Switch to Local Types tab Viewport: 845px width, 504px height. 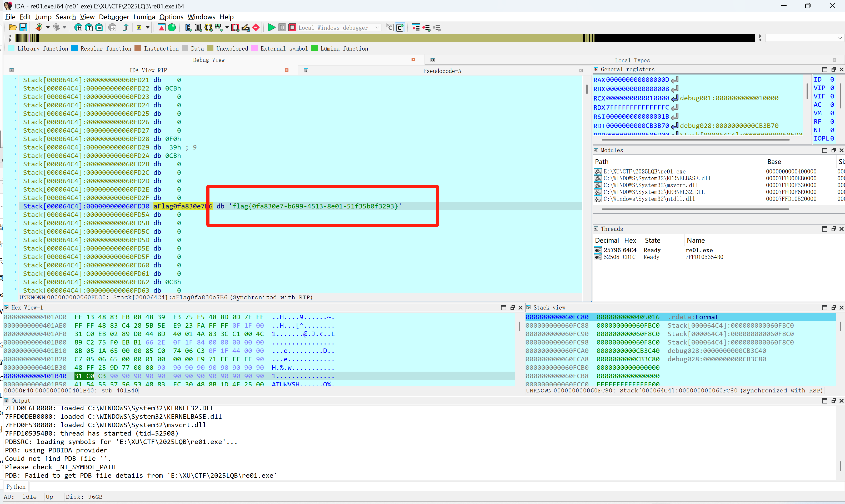(632, 61)
